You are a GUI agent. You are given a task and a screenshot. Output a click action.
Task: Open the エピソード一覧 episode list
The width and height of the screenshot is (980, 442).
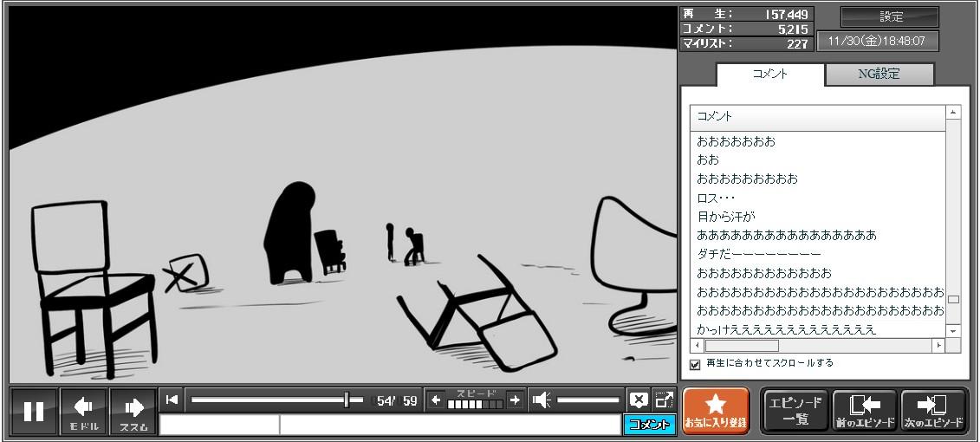[795, 411]
